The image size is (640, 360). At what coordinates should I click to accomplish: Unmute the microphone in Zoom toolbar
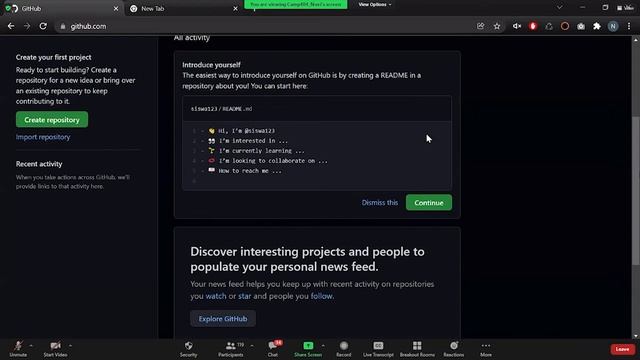click(x=18, y=349)
